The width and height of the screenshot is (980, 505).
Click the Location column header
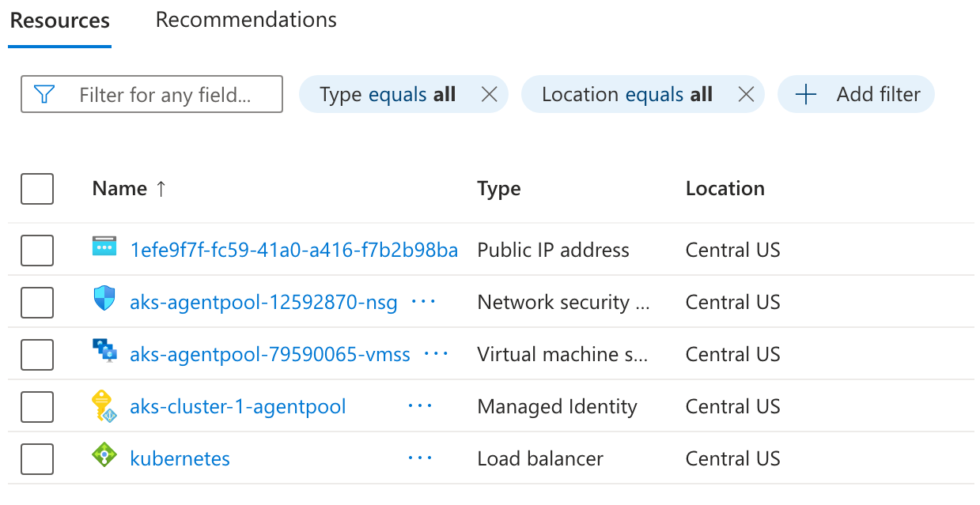point(725,189)
